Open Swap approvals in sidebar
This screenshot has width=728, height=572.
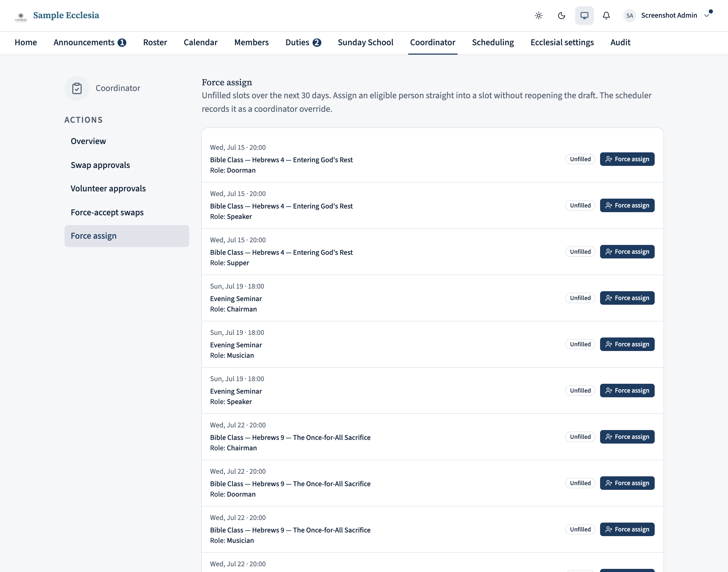[127, 165]
